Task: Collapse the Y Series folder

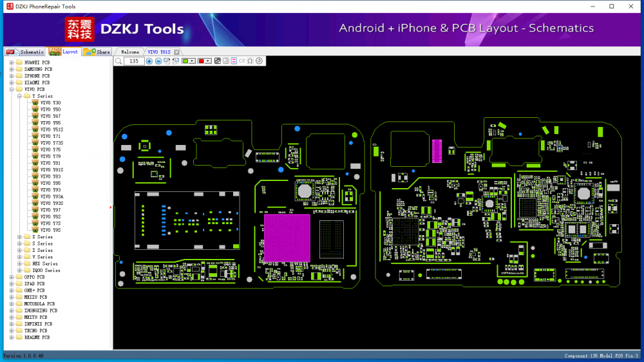Action: [19, 96]
